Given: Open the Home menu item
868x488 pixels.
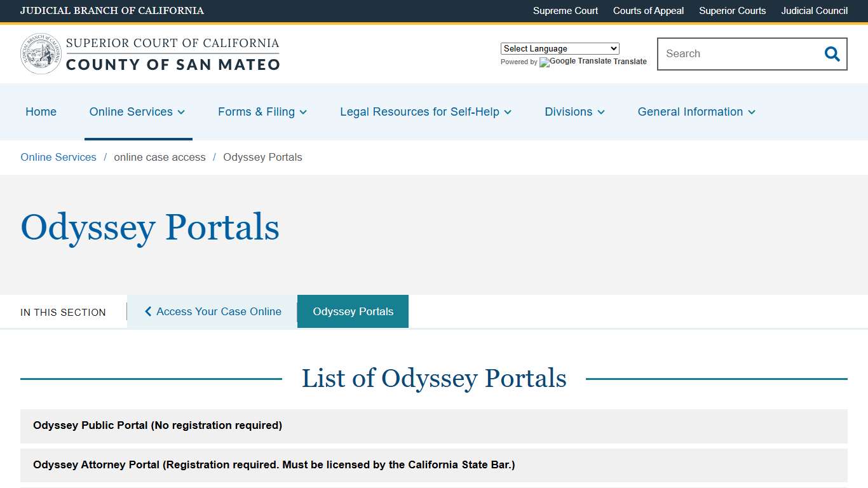Looking at the screenshot, I should [x=41, y=112].
